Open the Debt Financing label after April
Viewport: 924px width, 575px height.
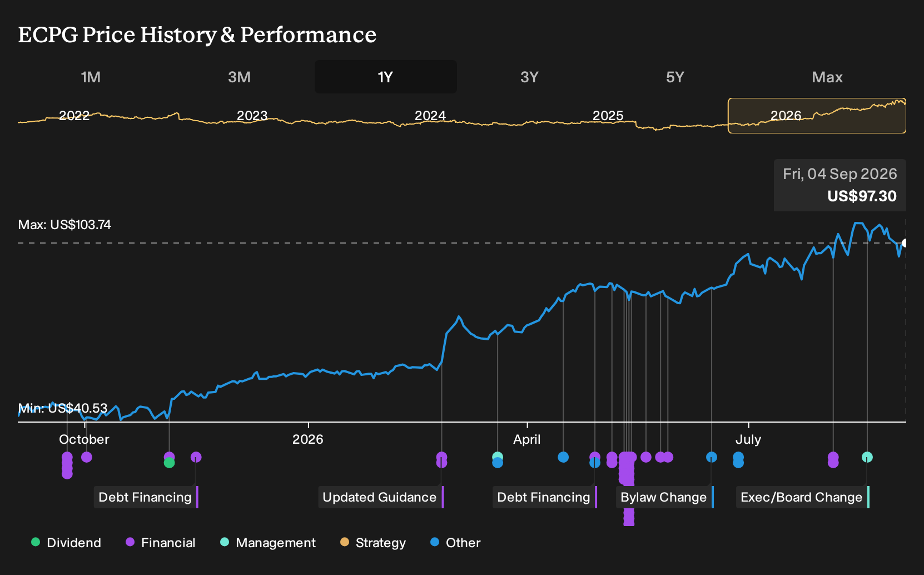[x=545, y=497]
